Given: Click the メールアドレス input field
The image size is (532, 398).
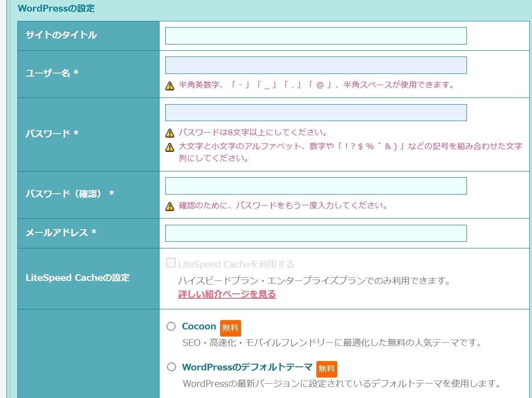Looking at the screenshot, I should (x=316, y=233).
